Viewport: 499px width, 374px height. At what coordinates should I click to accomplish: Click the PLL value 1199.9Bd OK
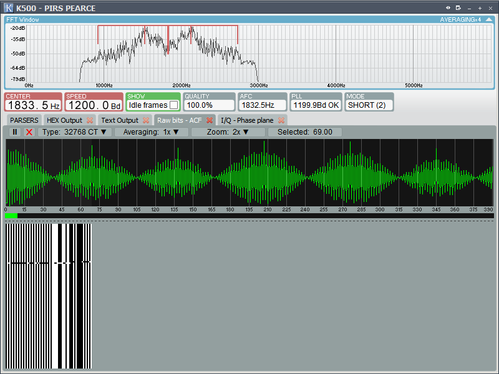pyautogui.click(x=316, y=105)
